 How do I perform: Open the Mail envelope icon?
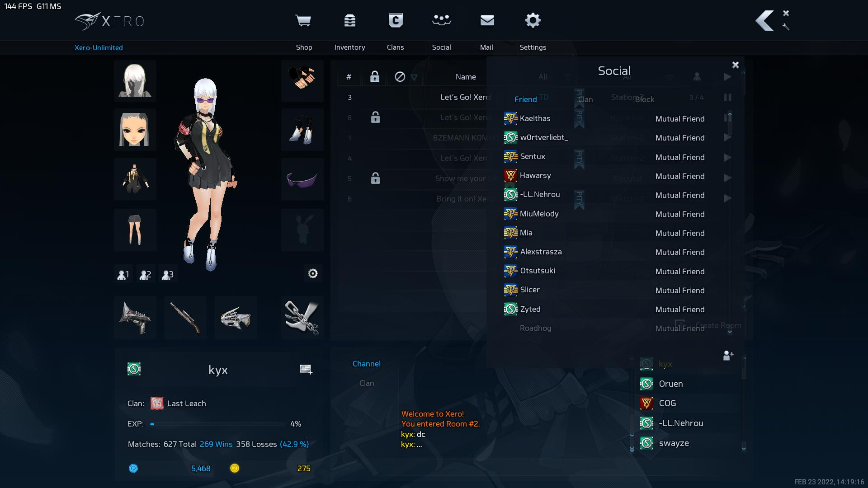487,21
